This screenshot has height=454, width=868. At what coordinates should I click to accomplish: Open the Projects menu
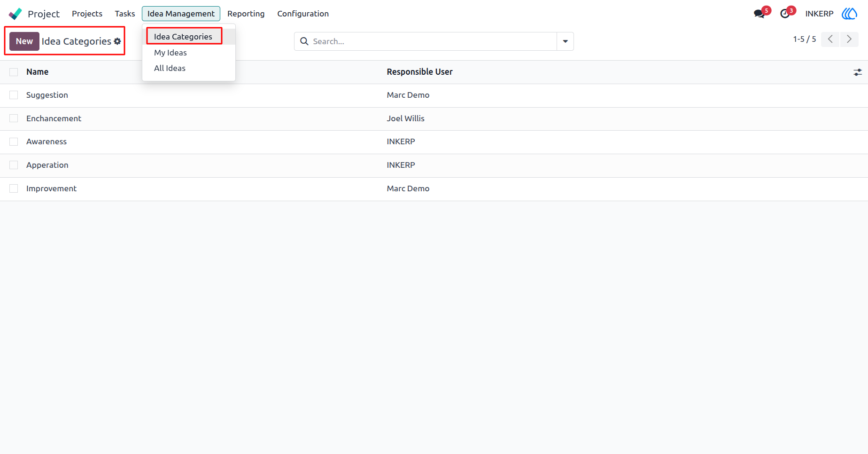(x=87, y=14)
